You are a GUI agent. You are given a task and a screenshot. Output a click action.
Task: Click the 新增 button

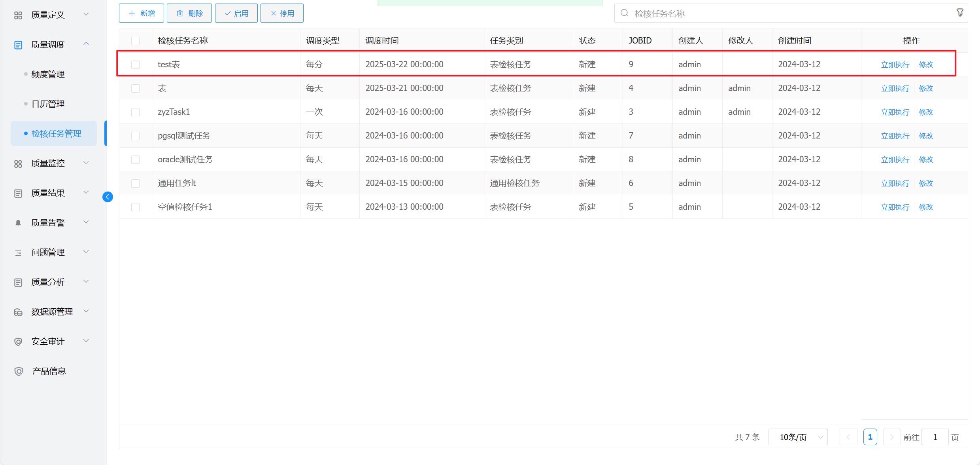tap(142, 13)
